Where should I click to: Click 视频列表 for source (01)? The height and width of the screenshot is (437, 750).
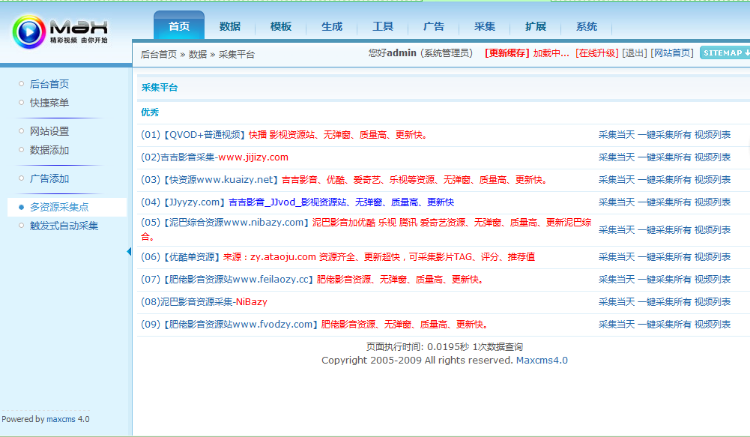[713, 135]
